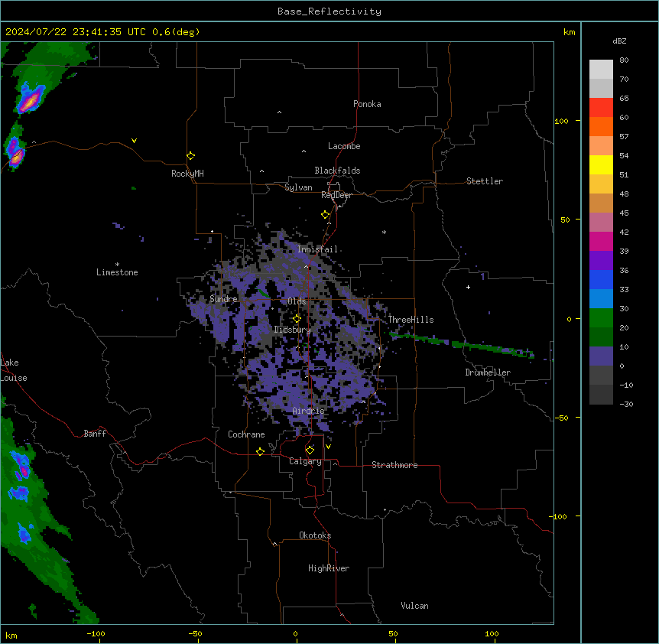This screenshot has width=659, height=644.
Task: Click the white plus marker north of Drumheller
Action: [x=468, y=287]
